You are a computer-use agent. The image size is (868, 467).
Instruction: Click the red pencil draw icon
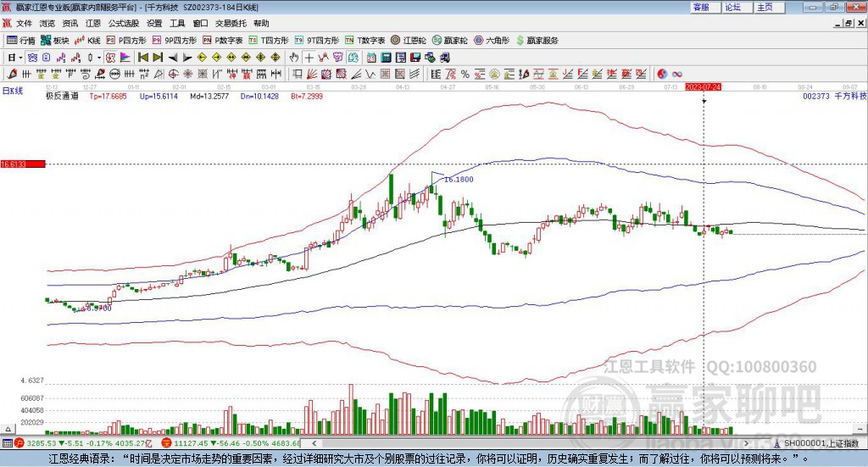[12, 74]
